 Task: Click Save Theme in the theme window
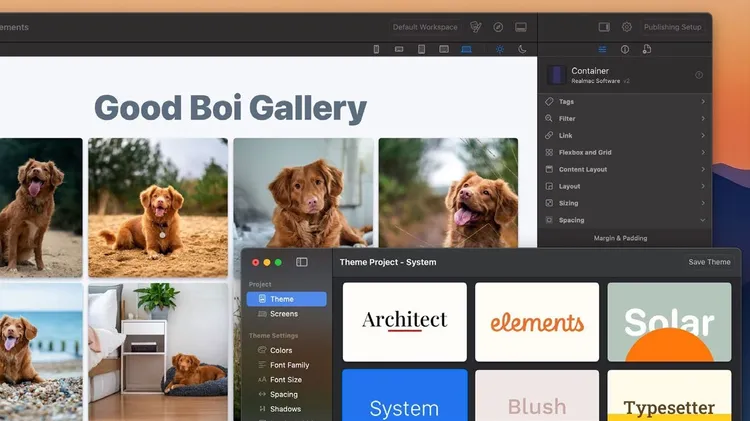[709, 262]
